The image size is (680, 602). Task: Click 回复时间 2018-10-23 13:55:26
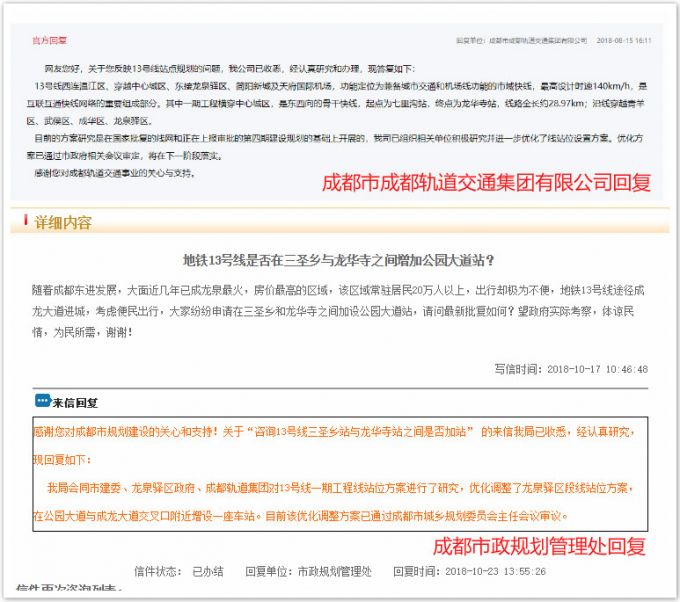469,571
